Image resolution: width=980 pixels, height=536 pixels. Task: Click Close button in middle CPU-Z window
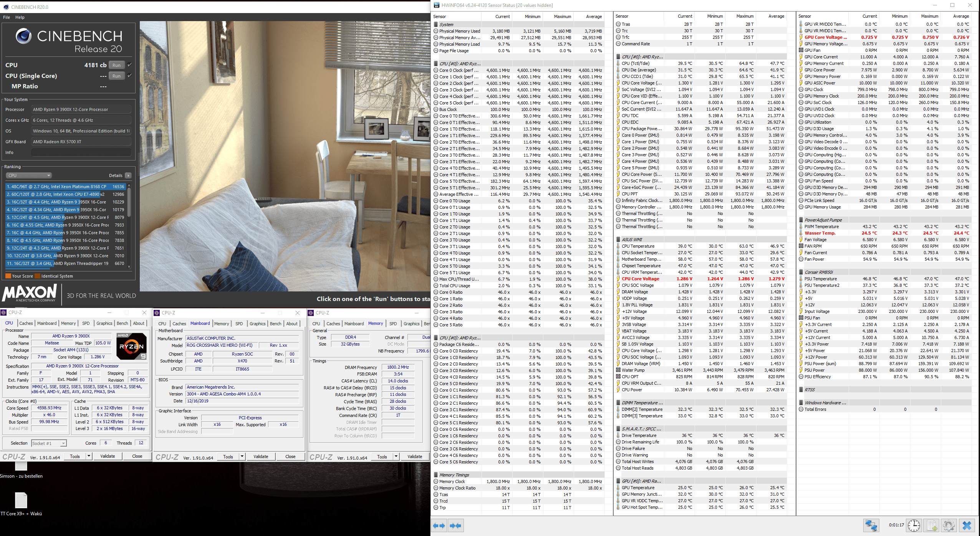click(x=290, y=457)
